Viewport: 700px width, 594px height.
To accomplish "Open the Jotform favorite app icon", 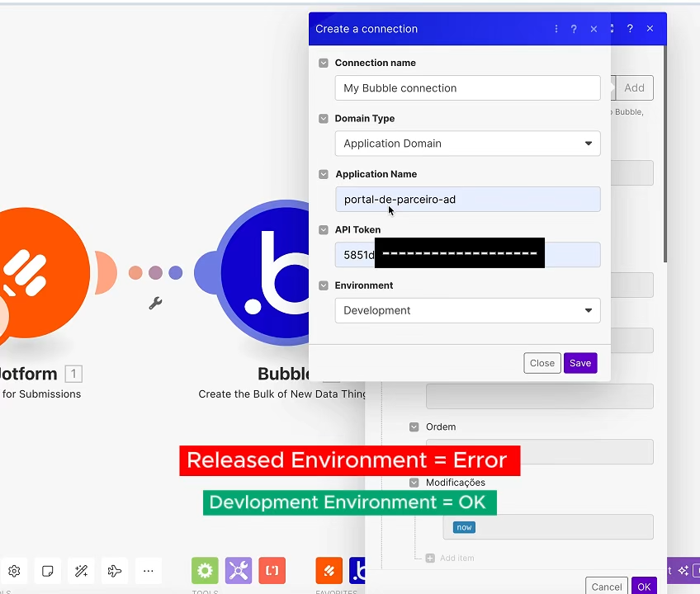I will [x=329, y=570].
